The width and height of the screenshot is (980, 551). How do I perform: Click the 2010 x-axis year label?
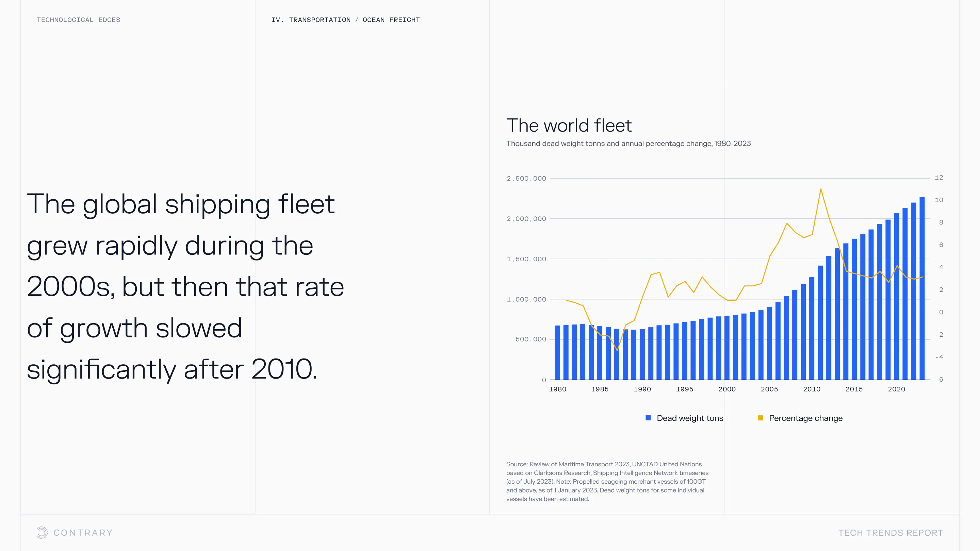click(x=812, y=389)
